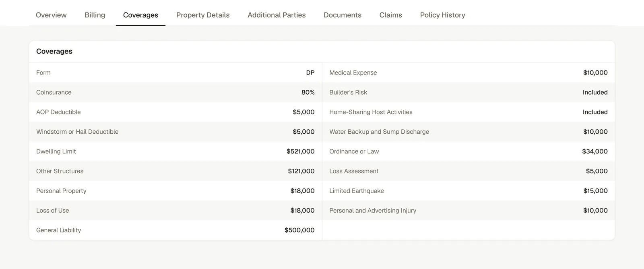Select the Coverages tab
The width and height of the screenshot is (644, 269).
(x=140, y=15)
